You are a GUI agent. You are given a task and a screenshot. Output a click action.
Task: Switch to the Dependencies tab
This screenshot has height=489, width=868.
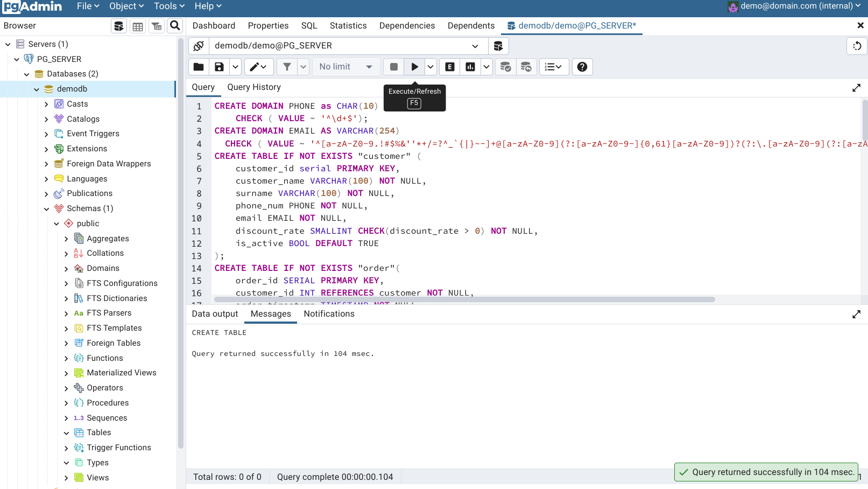pos(407,26)
